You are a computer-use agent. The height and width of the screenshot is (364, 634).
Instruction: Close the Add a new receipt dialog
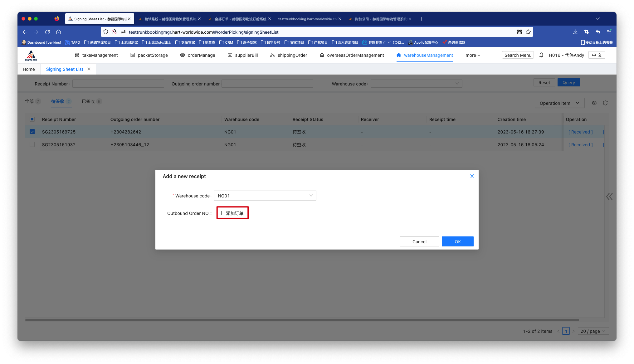(472, 176)
